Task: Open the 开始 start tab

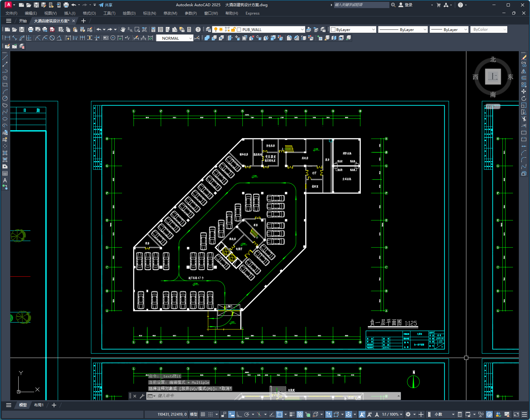Action: (23, 21)
